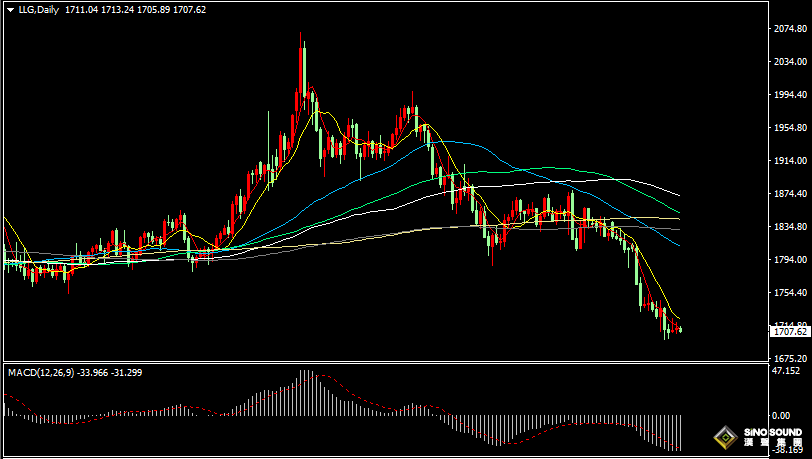812x459 pixels.
Task: Click the dropdown triangle beside LLG,Daily
Action: [10, 10]
